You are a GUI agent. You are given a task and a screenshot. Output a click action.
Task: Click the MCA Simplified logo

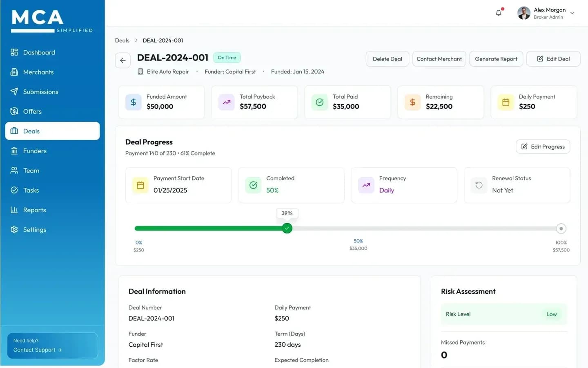coord(52,21)
